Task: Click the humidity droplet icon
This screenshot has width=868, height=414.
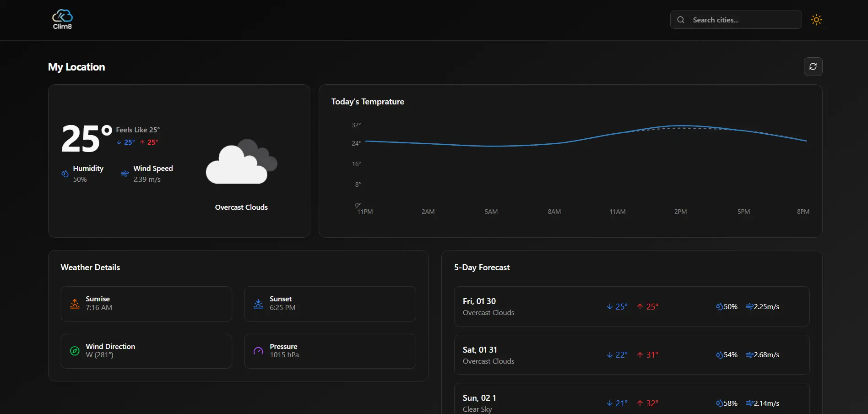Action: tap(65, 174)
